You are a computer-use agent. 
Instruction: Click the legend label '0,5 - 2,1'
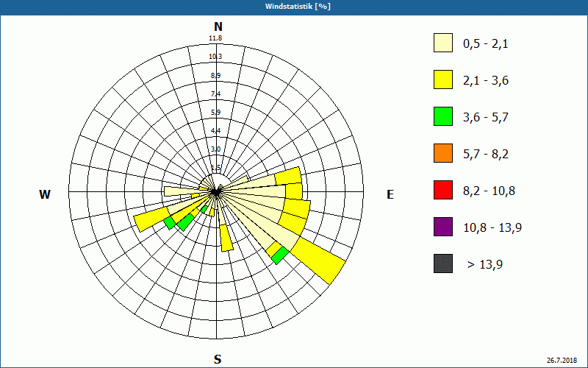point(486,44)
